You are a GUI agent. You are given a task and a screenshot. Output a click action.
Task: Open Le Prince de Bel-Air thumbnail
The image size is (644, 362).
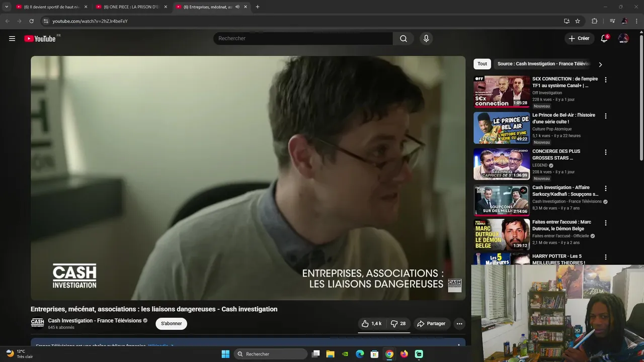coord(502,128)
